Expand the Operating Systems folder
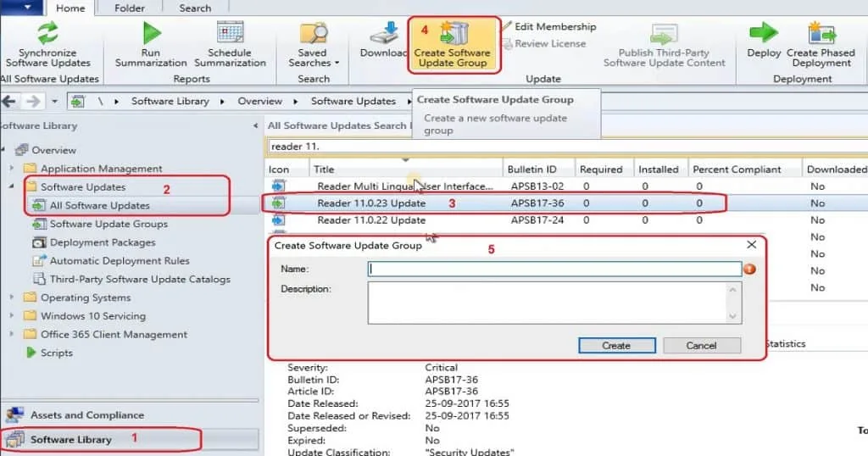The width and height of the screenshot is (868, 456). point(12,298)
